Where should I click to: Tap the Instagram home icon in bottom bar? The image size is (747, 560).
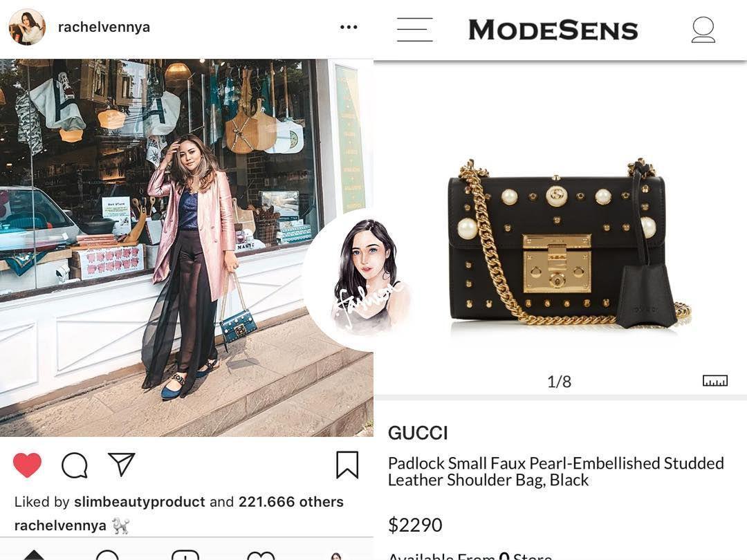33,554
